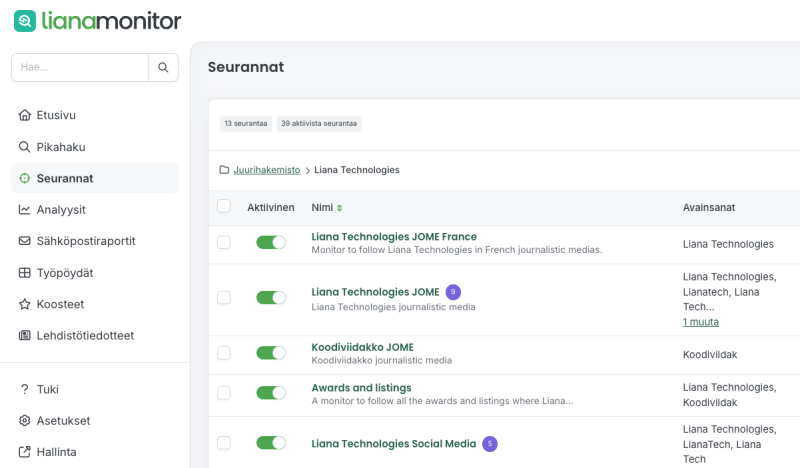Image resolution: width=800 pixels, height=468 pixels.
Task: Select checkbox for JOME France row
Action: coord(224,242)
